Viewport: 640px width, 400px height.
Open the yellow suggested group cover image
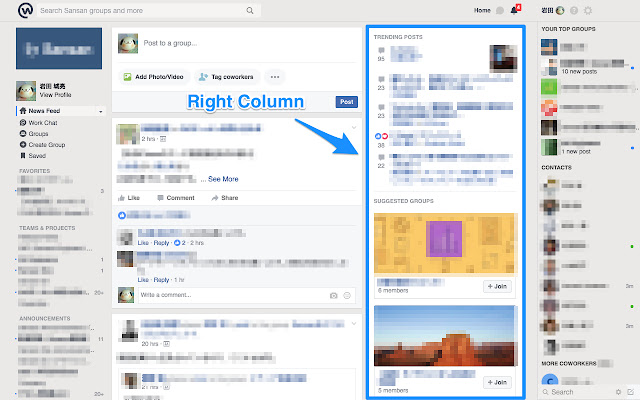446,243
